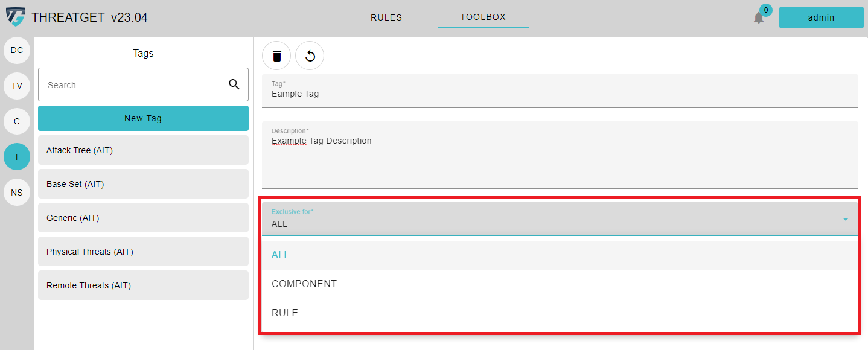This screenshot has width=868, height=350.
Task: Switch to the TOOLBOX tab
Action: coord(483,17)
